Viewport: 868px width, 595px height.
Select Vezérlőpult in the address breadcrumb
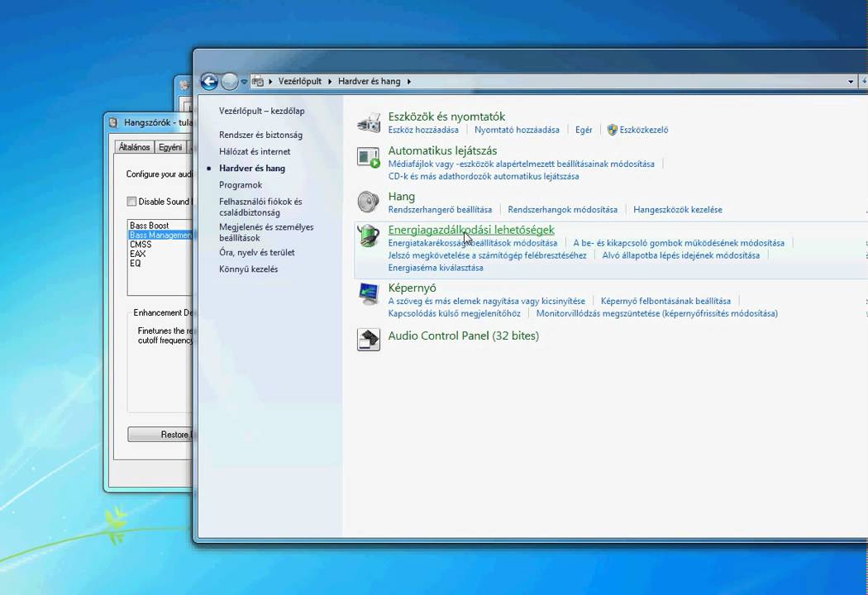click(x=299, y=81)
